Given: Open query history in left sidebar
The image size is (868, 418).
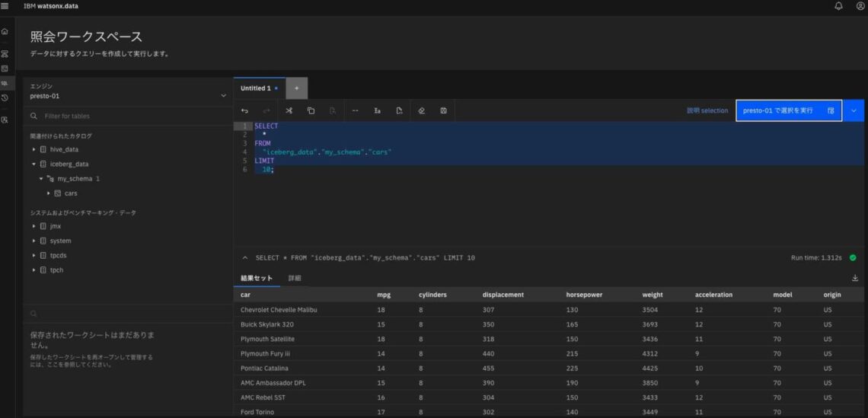Looking at the screenshot, I should click(x=5, y=97).
